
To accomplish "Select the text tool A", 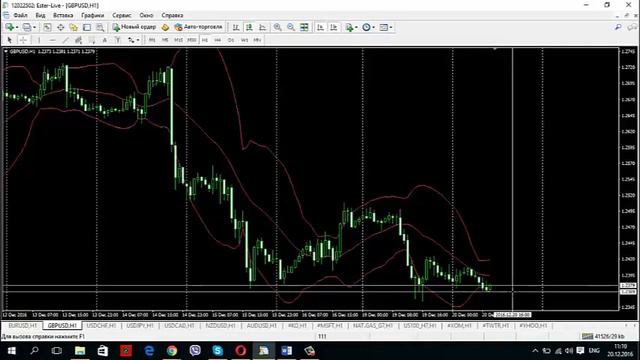I will coord(105,40).
